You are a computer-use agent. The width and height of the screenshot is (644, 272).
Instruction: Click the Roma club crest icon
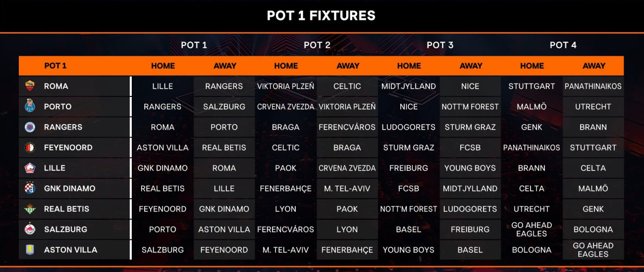(30, 86)
